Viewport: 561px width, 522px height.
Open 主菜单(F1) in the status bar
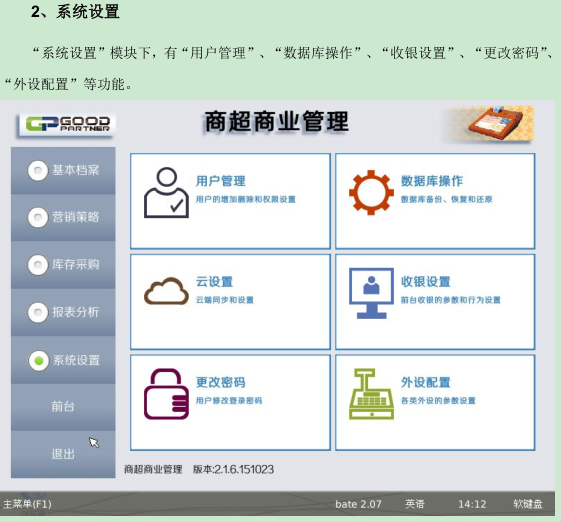tap(27, 504)
